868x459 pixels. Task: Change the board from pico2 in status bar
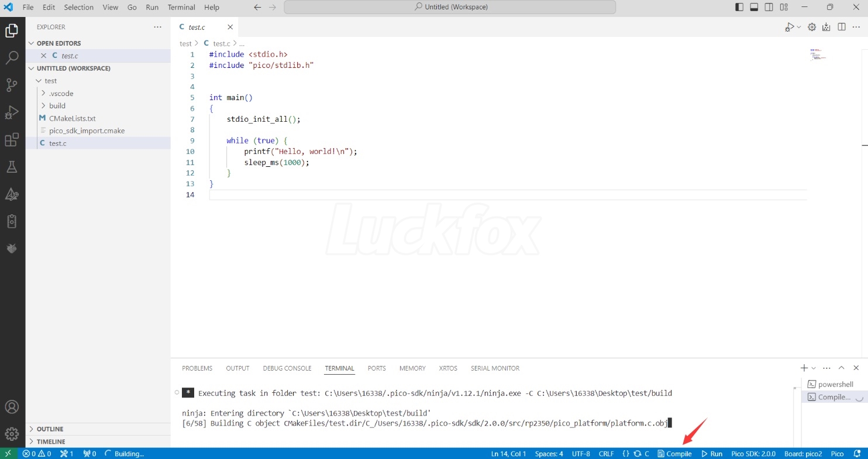(802, 453)
